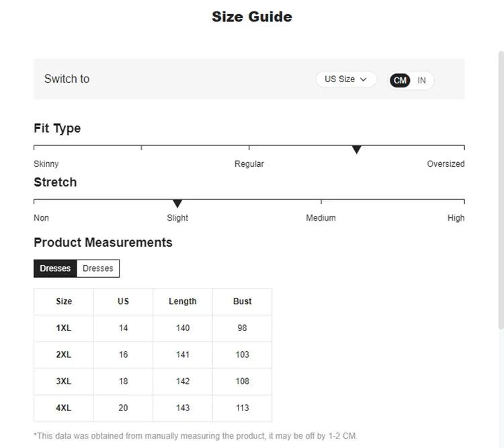Click the Bust column header
The height and width of the screenshot is (448, 504).
(x=243, y=301)
